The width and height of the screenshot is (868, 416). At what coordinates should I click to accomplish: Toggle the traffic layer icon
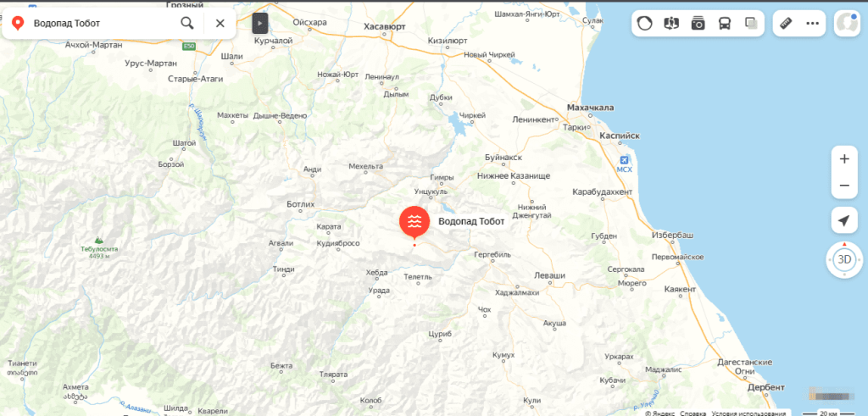tap(644, 23)
